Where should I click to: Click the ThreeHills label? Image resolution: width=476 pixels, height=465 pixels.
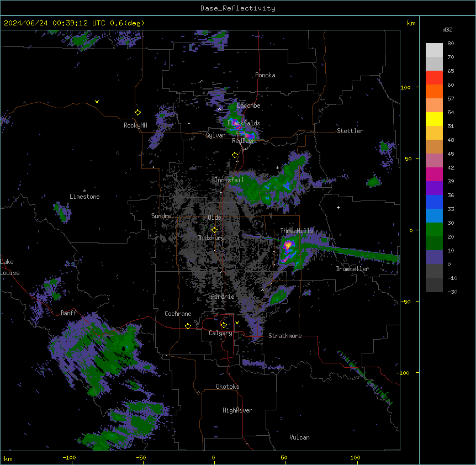[x=297, y=231]
